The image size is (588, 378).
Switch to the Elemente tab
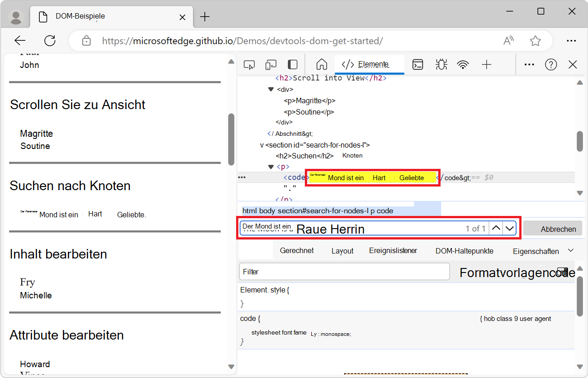click(x=370, y=64)
